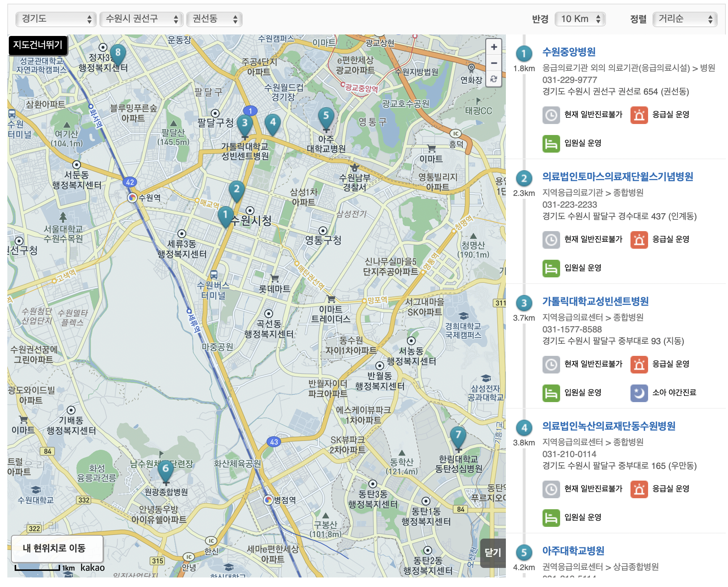Click the map zoom out minus button
This screenshot has width=728, height=587.
494,63
